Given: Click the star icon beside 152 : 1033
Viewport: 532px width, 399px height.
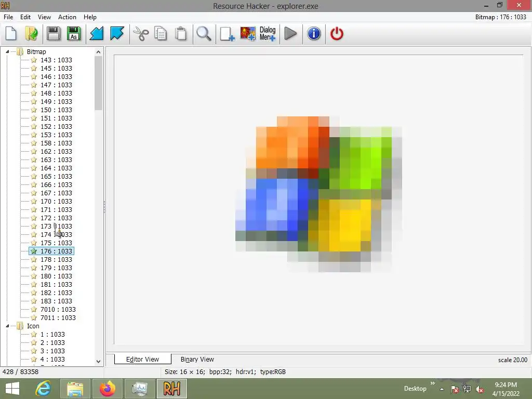Looking at the screenshot, I should tap(34, 127).
